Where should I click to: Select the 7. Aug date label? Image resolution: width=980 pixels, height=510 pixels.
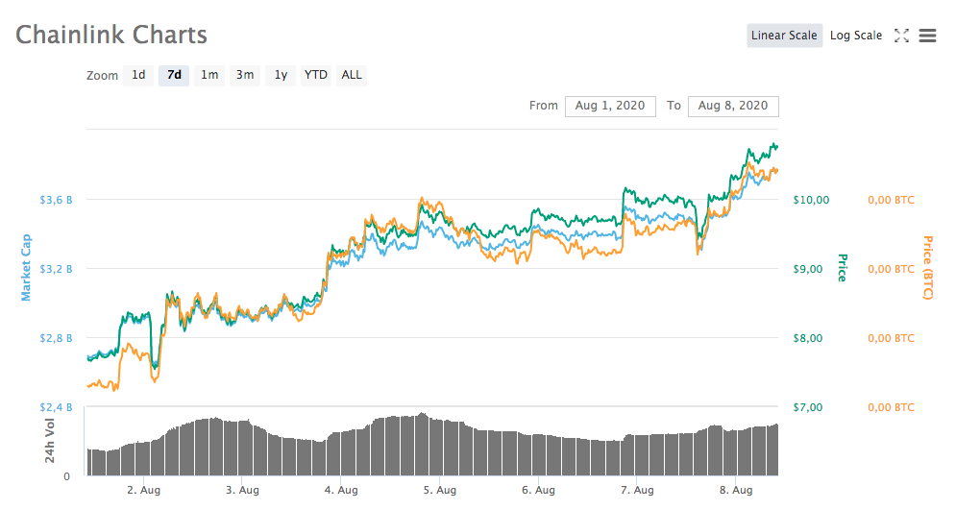click(638, 490)
